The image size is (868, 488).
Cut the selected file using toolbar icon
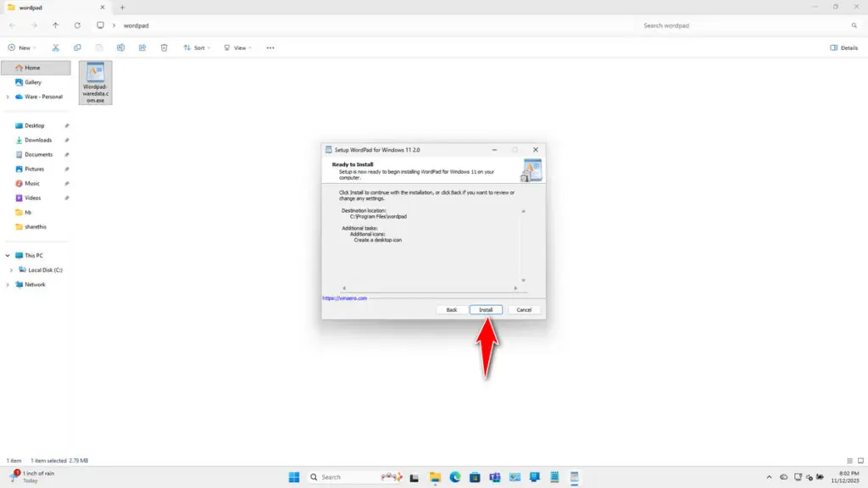pyautogui.click(x=56, y=47)
